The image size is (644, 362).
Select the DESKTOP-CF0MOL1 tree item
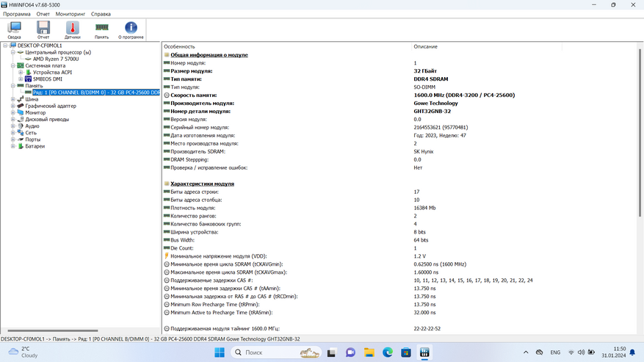click(x=40, y=46)
